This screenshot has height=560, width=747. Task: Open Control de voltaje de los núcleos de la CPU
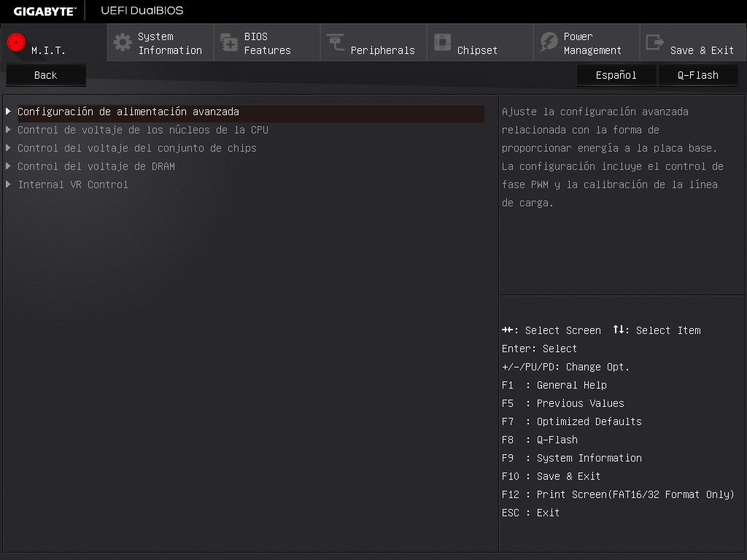(143, 130)
